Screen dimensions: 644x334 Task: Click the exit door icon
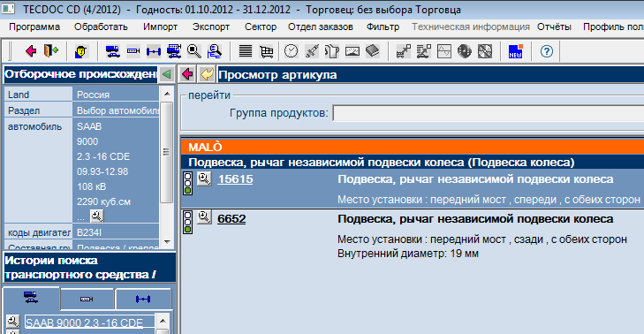coord(51,51)
